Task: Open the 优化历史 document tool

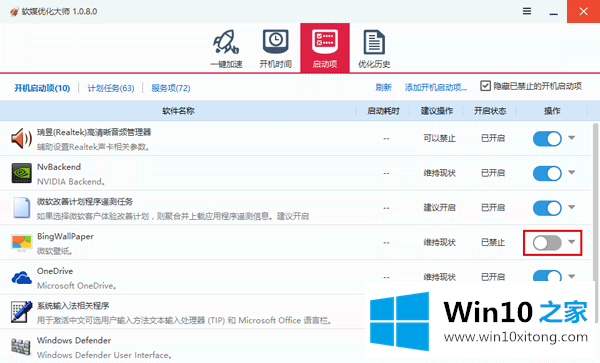Action: pyautogui.click(x=374, y=49)
